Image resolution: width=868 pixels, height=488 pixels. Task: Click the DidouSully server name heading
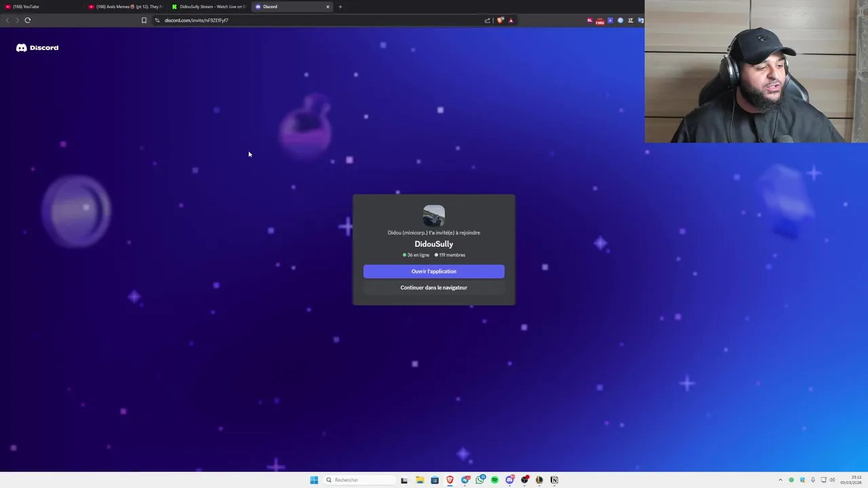[x=434, y=244]
